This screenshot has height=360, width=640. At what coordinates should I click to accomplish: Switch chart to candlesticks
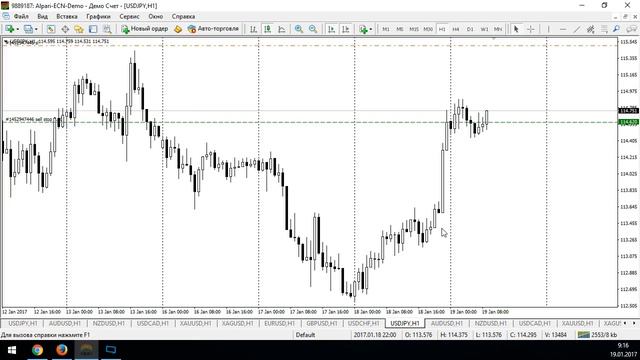(267, 29)
